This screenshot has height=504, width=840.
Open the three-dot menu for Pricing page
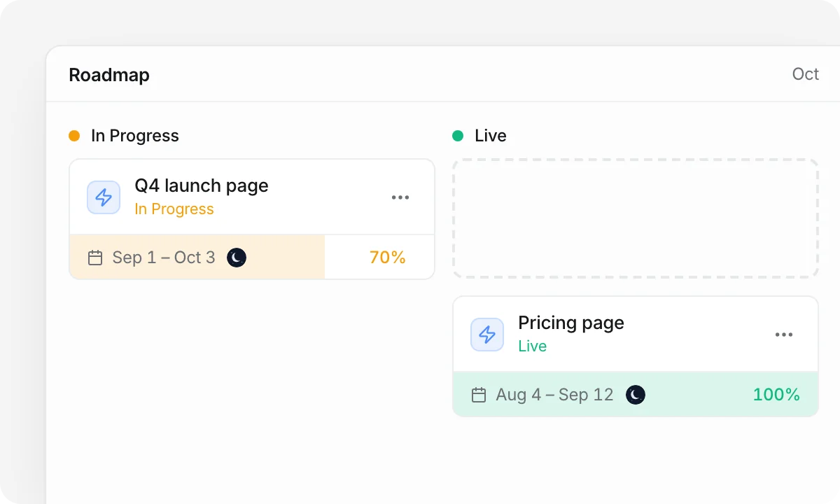(784, 335)
